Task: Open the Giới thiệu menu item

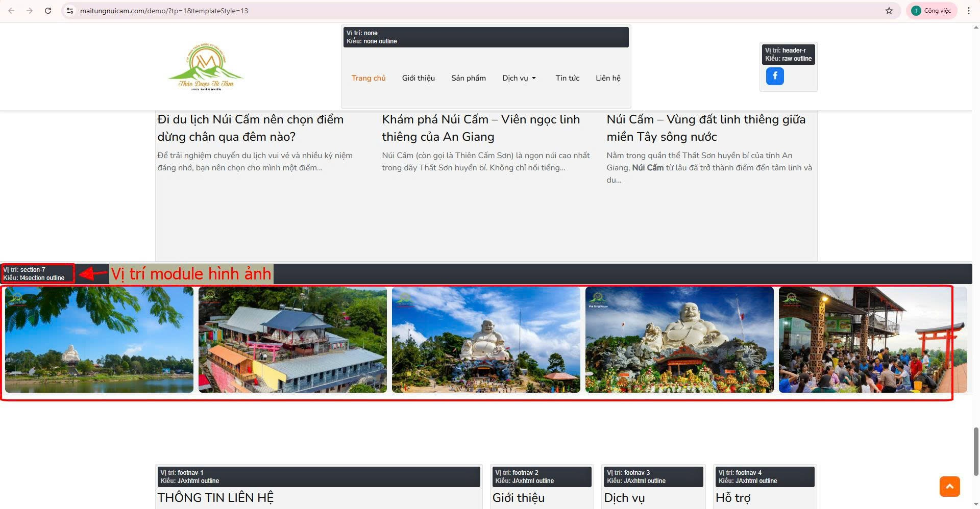Action: click(418, 78)
